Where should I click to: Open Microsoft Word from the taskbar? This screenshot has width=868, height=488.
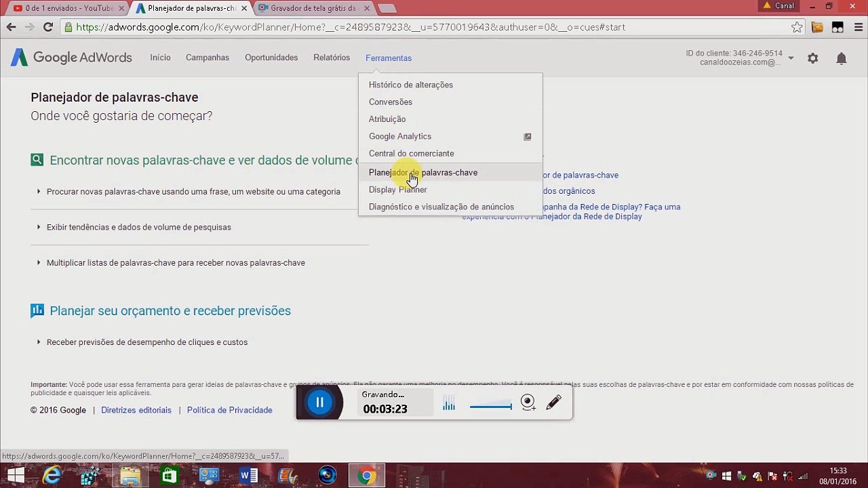248,476
